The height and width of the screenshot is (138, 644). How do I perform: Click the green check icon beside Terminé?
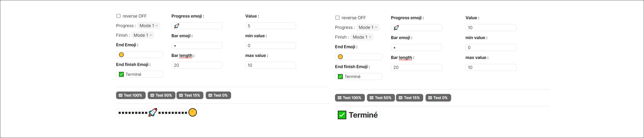[x=121, y=74]
